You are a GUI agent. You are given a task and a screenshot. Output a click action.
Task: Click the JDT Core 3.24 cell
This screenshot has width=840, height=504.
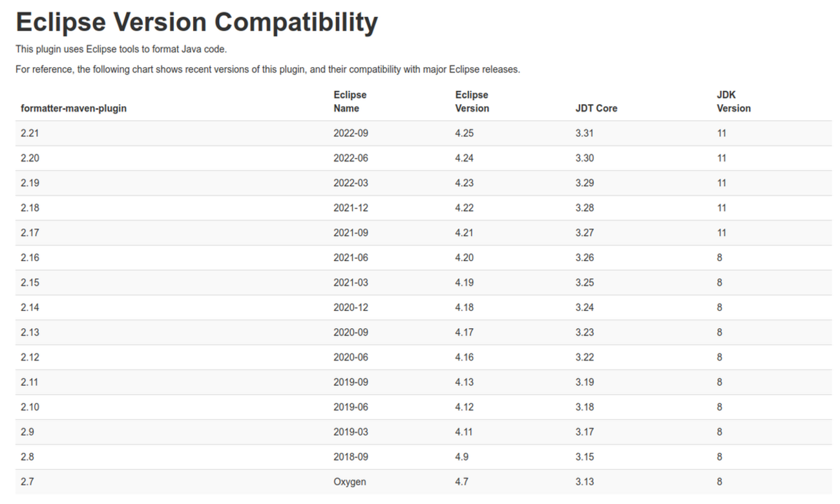click(x=584, y=308)
